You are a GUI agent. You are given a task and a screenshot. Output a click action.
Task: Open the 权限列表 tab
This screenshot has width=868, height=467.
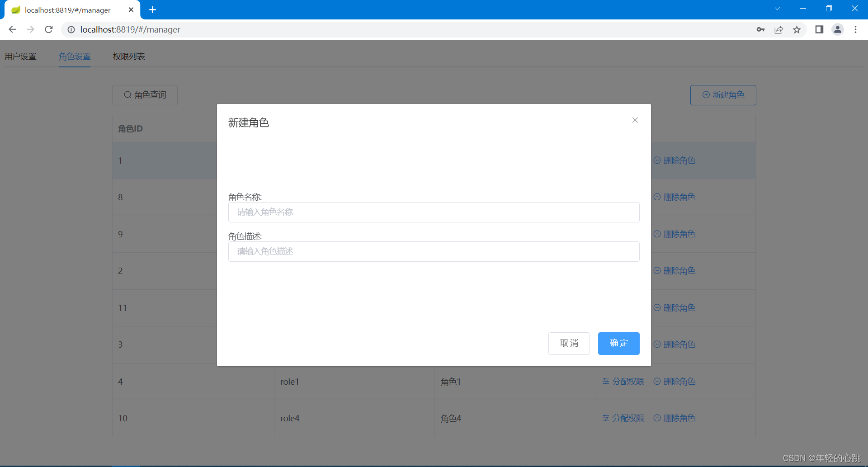pos(129,57)
